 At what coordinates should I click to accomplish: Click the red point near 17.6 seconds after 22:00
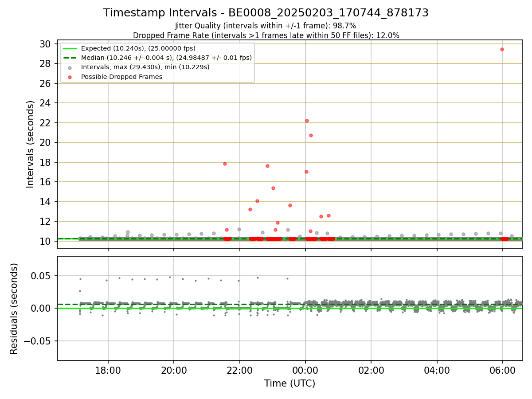(267, 166)
